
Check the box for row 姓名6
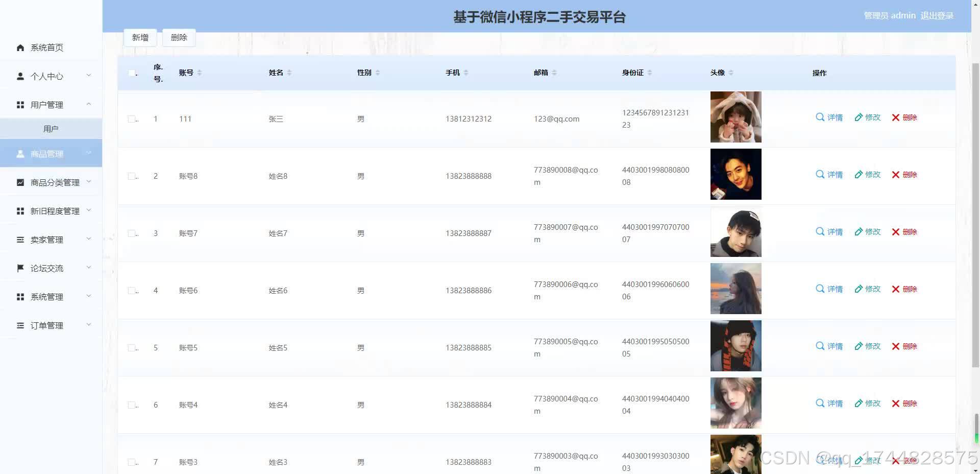(x=132, y=291)
